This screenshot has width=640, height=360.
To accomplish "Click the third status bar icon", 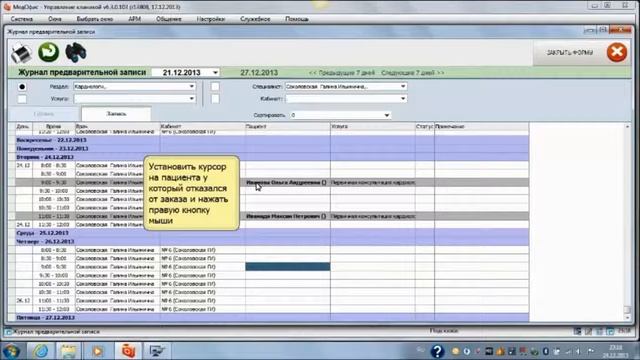I will pos(599,331).
